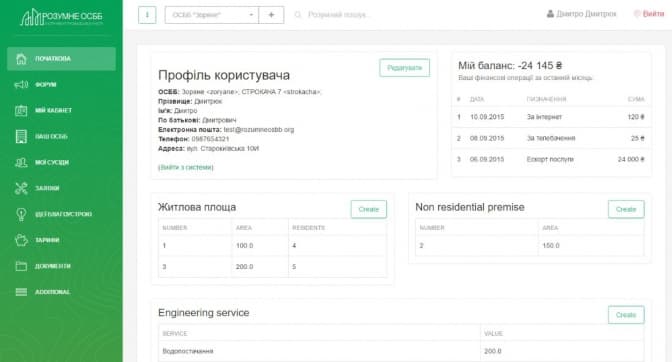Click the area value 100.0
The width and height of the screenshot is (672, 362).
point(244,245)
